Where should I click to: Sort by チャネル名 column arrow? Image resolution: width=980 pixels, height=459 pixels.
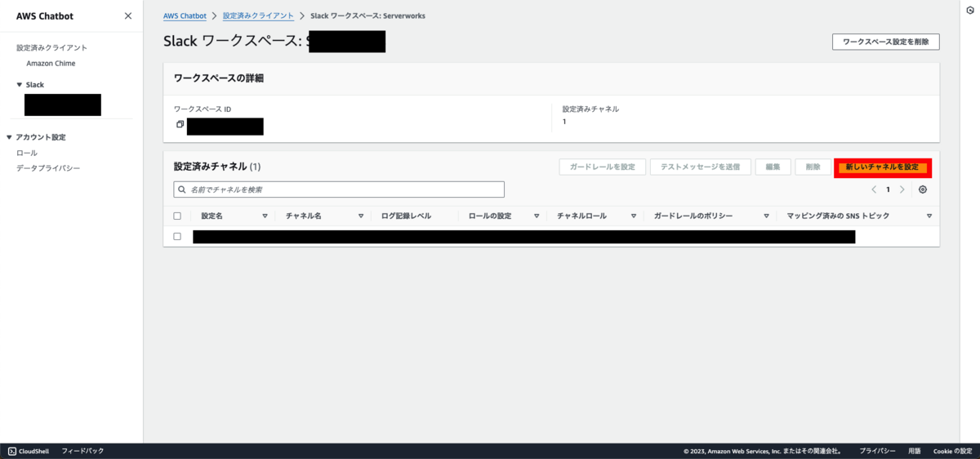coord(360,216)
